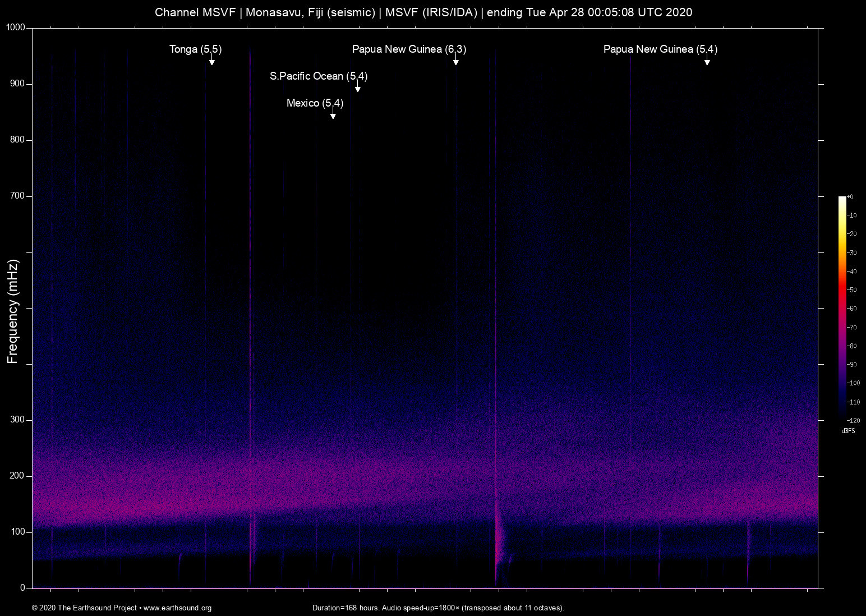Open the www.earthsound.org copyright link
Screen dimensions: 866x616
point(177,608)
